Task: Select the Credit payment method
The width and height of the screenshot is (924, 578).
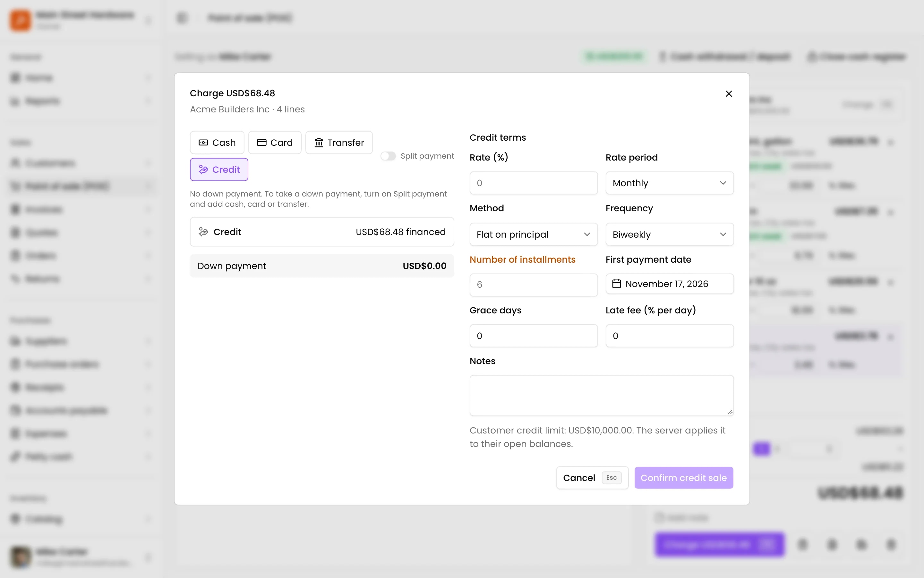Action: pyautogui.click(x=219, y=169)
